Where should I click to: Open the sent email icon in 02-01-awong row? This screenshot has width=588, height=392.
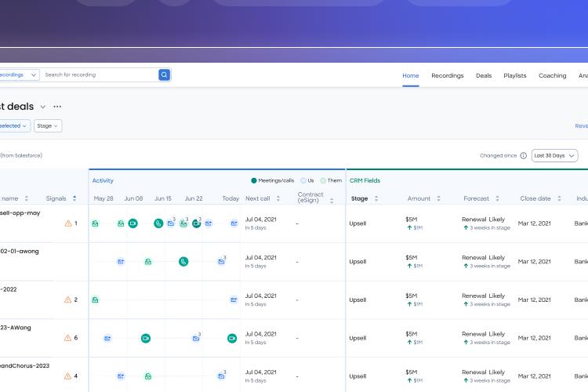click(121, 262)
